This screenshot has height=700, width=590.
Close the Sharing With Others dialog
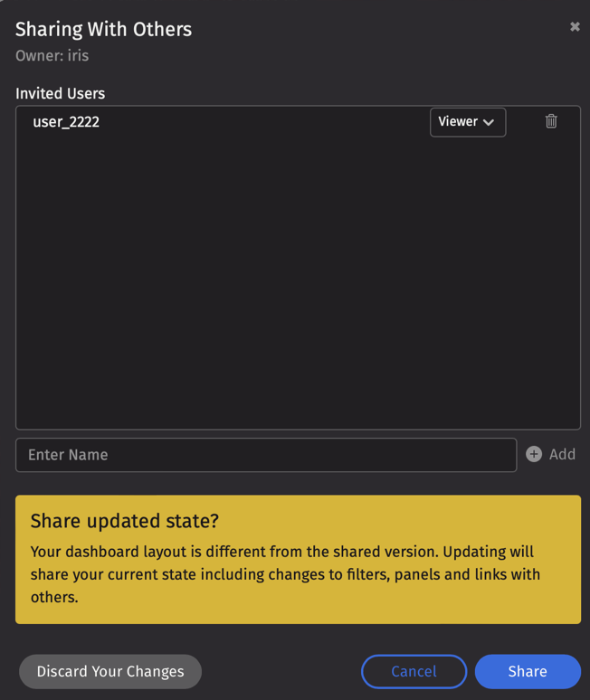[x=575, y=27]
